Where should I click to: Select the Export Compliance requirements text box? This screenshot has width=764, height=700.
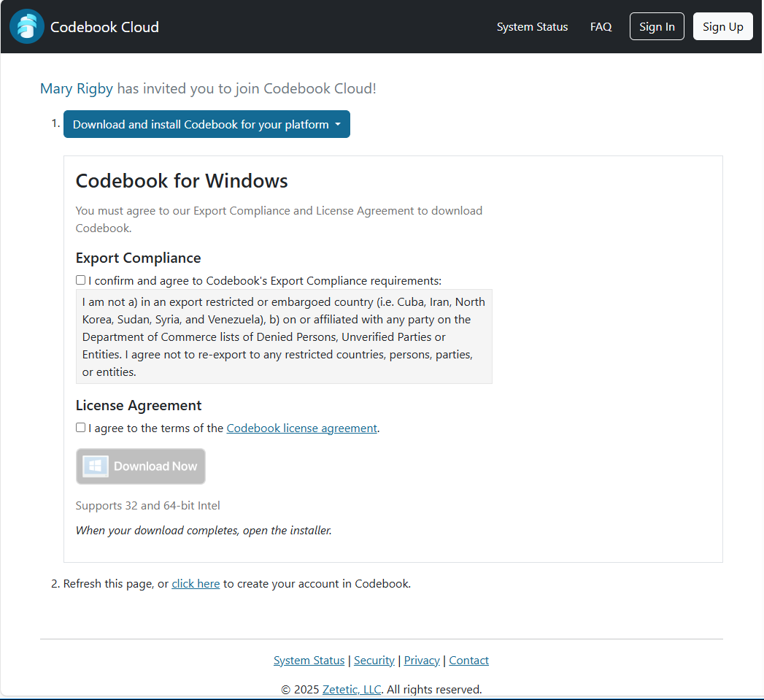pyautogui.click(x=284, y=336)
